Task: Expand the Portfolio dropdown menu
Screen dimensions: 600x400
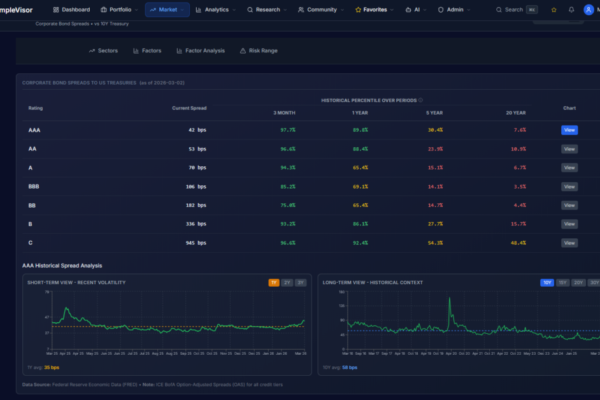Action: click(x=119, y=10)
